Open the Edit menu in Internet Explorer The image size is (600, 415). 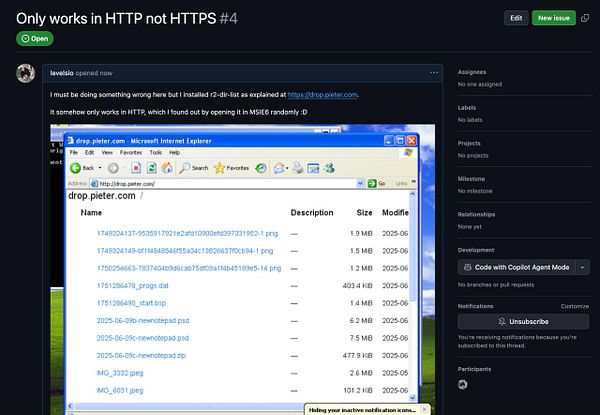point(89,152)
